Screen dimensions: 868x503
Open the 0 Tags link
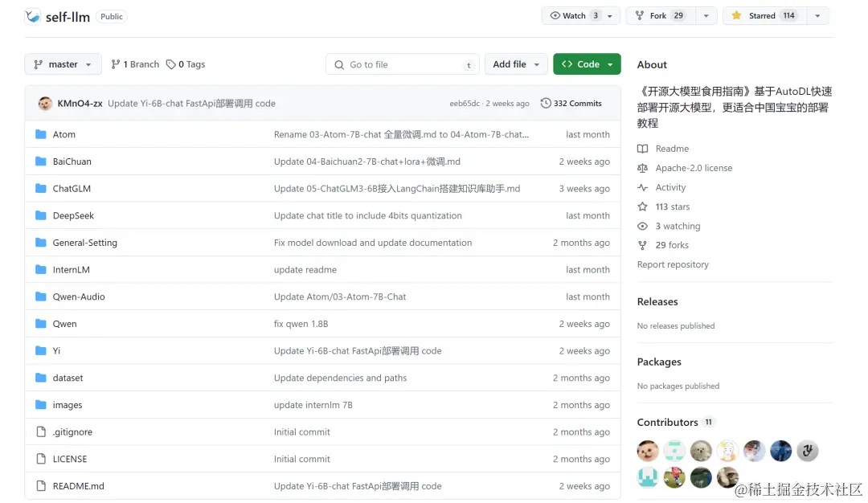point(186,64)
